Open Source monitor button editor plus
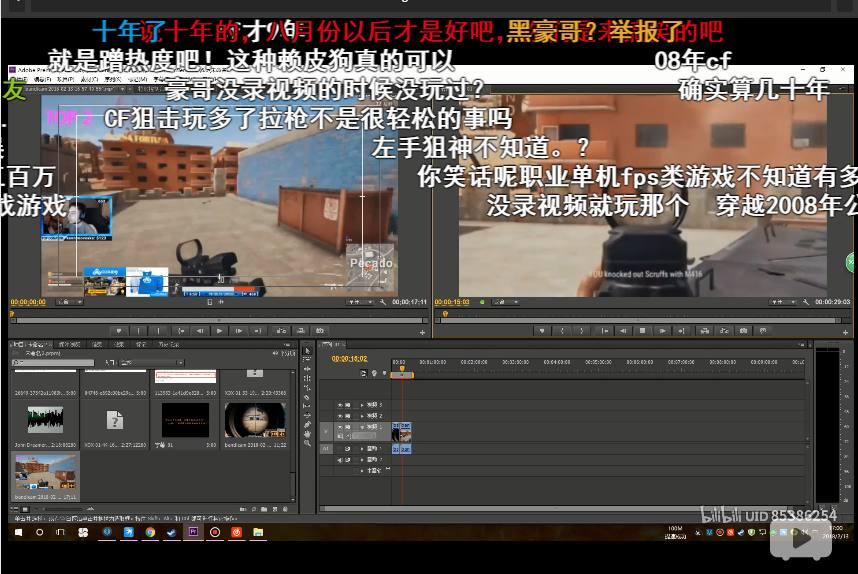Screen dimensions: 858x574 coord(422,332)
